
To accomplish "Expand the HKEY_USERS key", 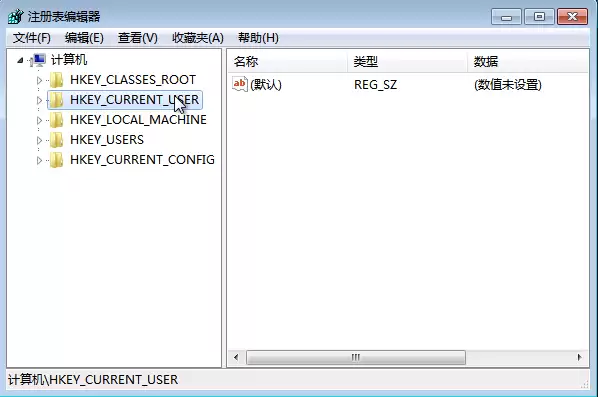I will [39, 140].
